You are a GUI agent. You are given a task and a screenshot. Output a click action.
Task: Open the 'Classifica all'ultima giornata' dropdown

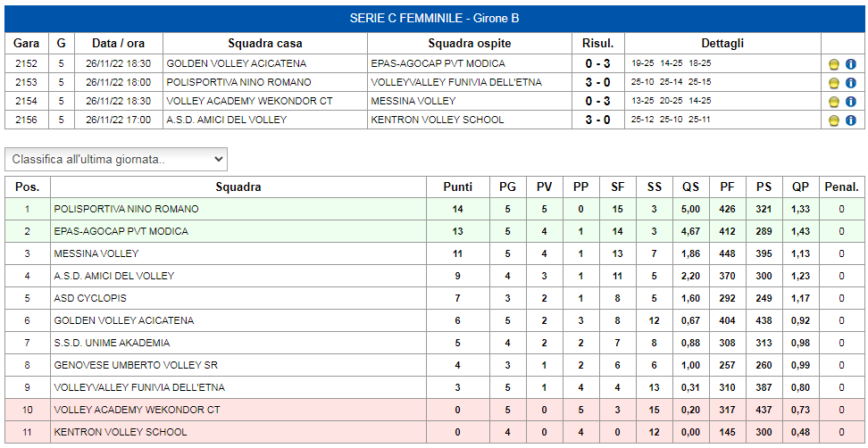point(116,159)
